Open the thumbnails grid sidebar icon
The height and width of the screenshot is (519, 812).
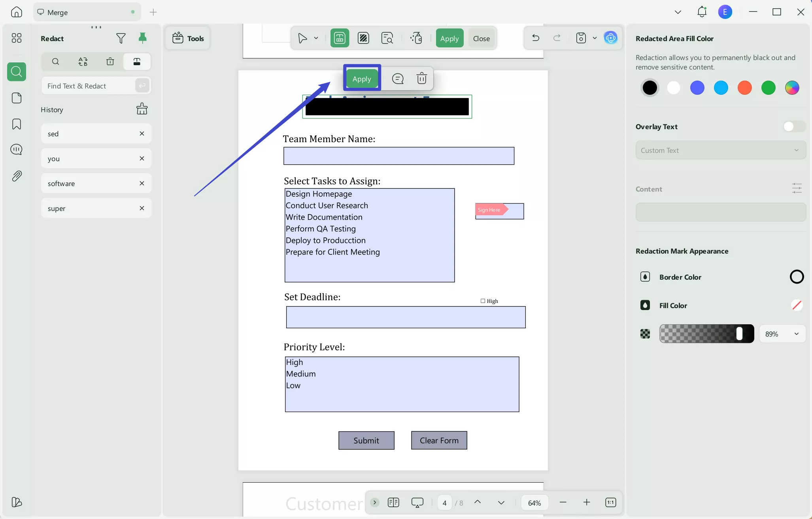point(17,38)
